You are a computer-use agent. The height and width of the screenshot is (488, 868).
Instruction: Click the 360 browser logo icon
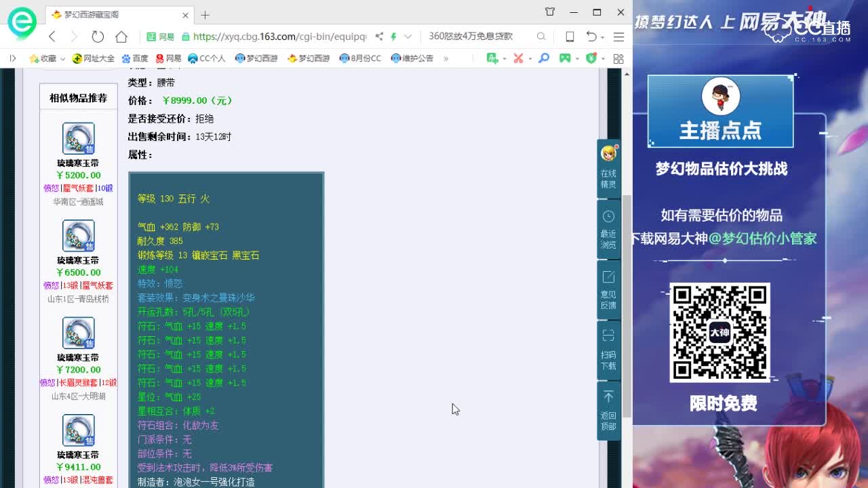22,22
